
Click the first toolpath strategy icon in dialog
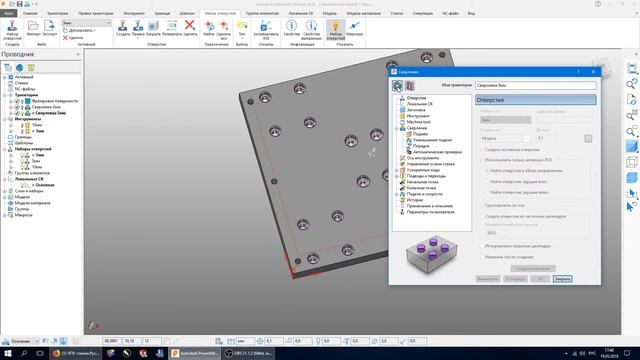coord(397,85)
